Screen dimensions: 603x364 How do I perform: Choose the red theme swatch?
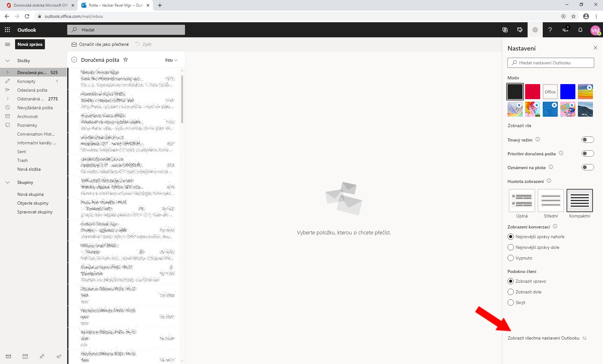click(x=533, y=92)
